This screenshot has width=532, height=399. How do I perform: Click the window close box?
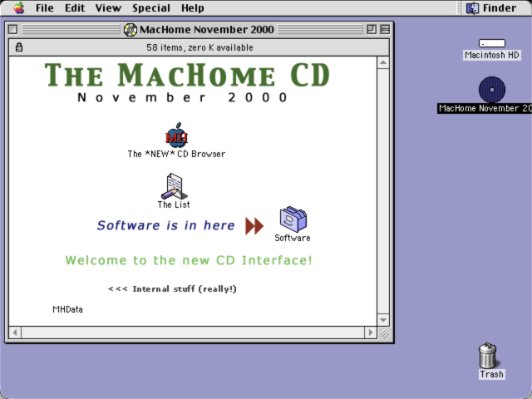(x=13, y=30)
